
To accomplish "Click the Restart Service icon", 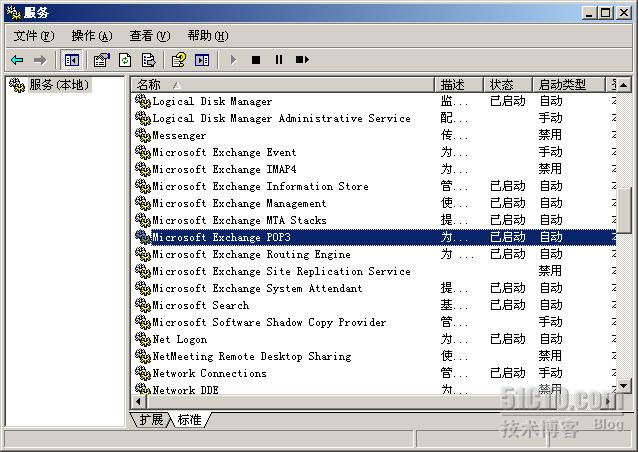I will 302,60.
